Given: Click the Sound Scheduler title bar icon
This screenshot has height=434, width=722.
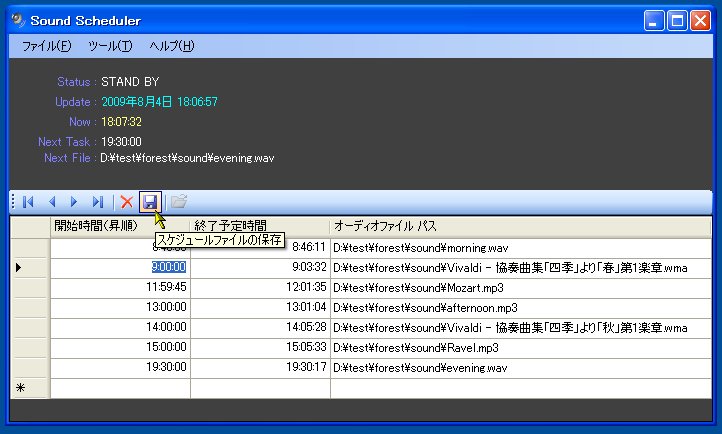Looking at the screenshot, I should click(x=18, y=20).
